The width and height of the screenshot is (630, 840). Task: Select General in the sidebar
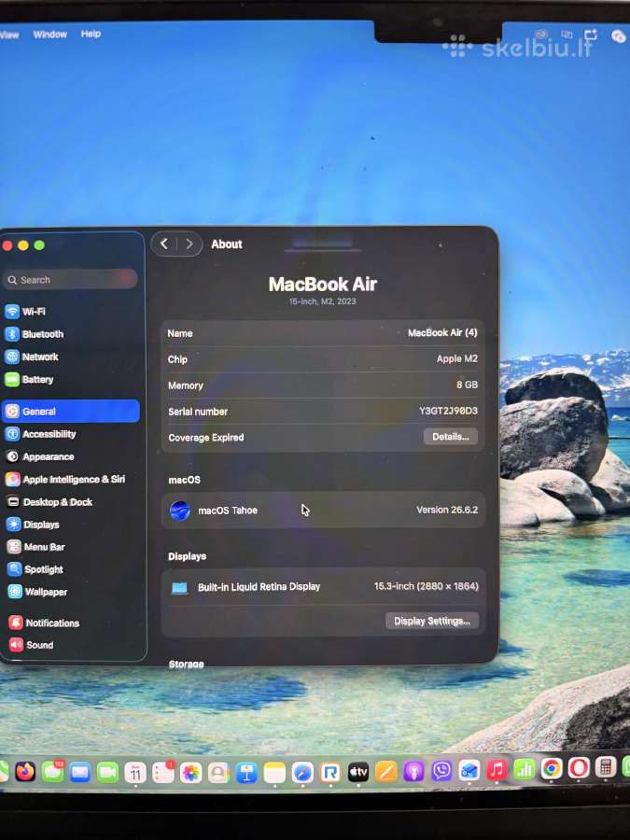71,411
